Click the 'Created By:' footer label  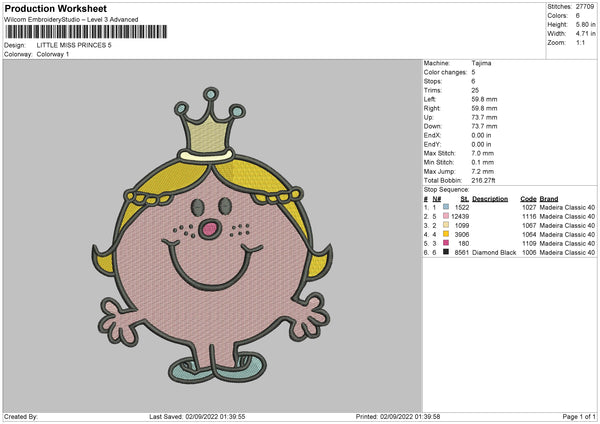pos(21,416)
